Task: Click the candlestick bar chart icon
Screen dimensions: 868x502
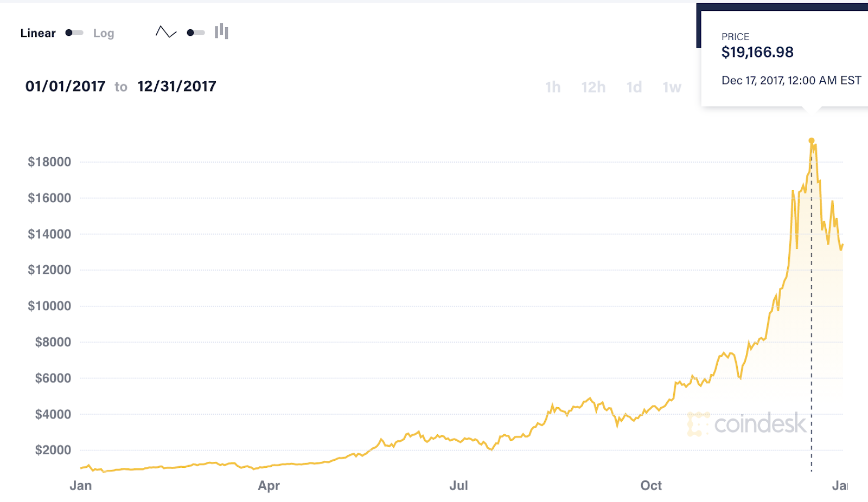Action: point(221,31)
